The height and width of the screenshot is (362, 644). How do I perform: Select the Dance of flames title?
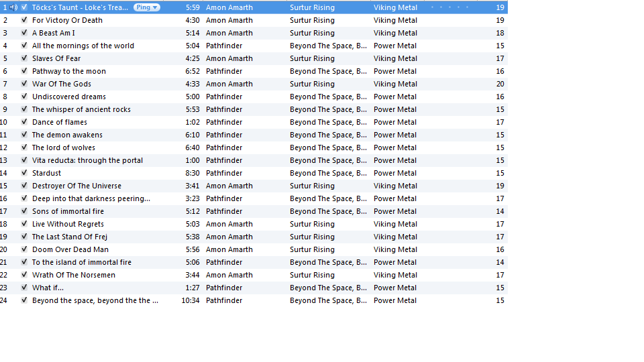[60, 122]
